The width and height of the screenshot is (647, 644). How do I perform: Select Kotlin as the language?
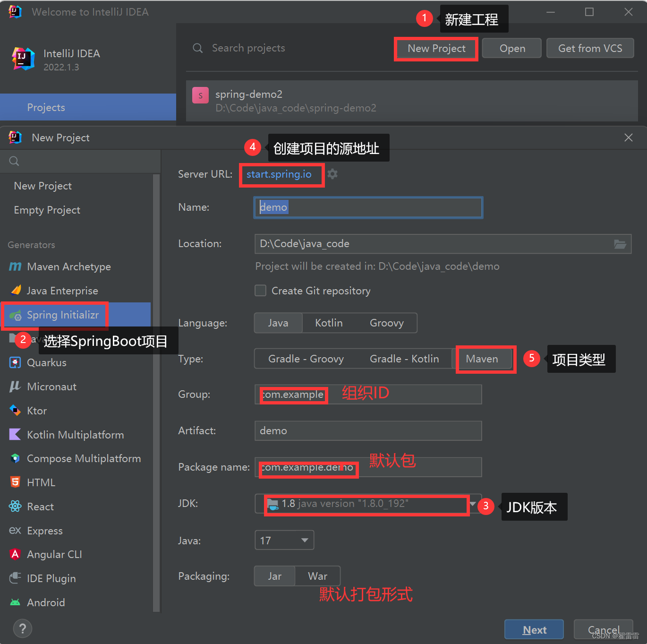[329, 323]
